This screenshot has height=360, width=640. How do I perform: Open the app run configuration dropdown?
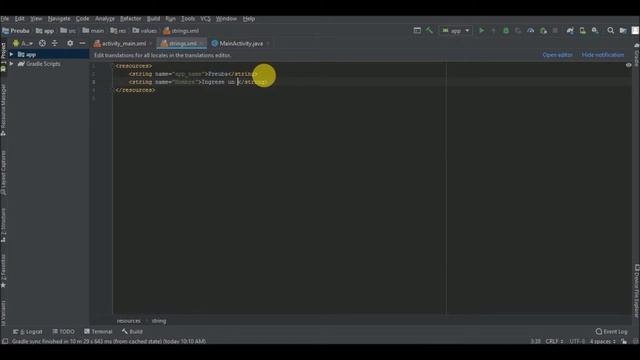(456, 31)
